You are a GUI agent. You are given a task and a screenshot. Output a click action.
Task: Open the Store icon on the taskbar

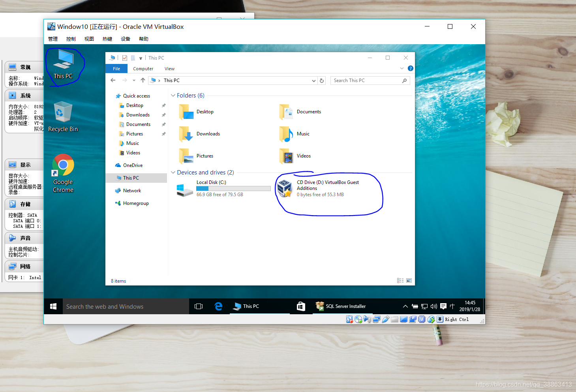click(301, 306)
